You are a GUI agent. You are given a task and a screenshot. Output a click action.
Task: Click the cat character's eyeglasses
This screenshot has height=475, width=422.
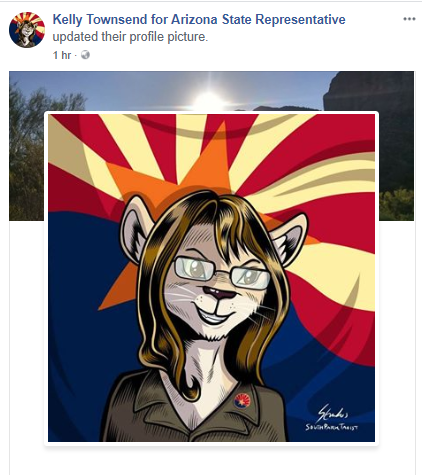(222, 273)
